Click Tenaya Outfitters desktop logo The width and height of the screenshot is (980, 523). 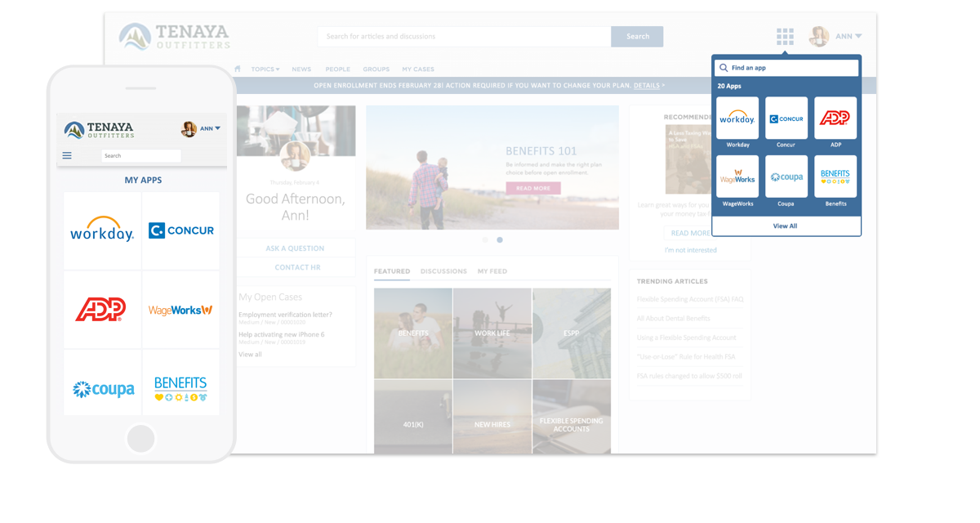tap(174, 37)
